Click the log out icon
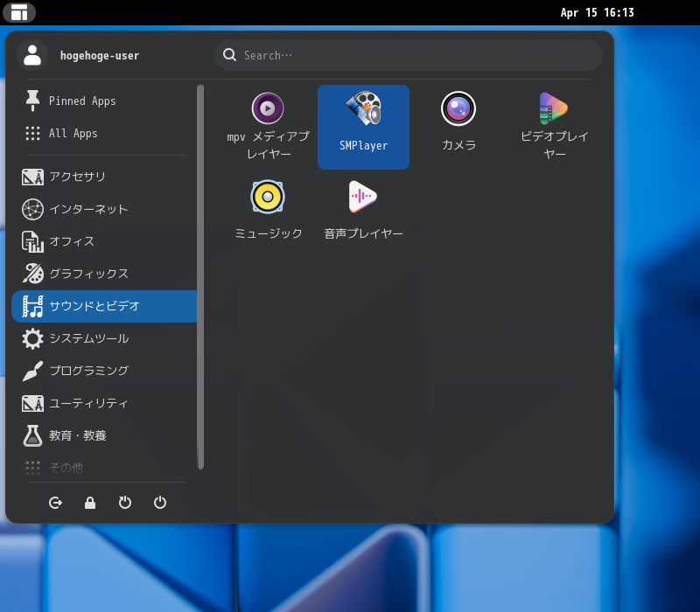Viewport: 700px width, 612px height. (x=55, y=503)
